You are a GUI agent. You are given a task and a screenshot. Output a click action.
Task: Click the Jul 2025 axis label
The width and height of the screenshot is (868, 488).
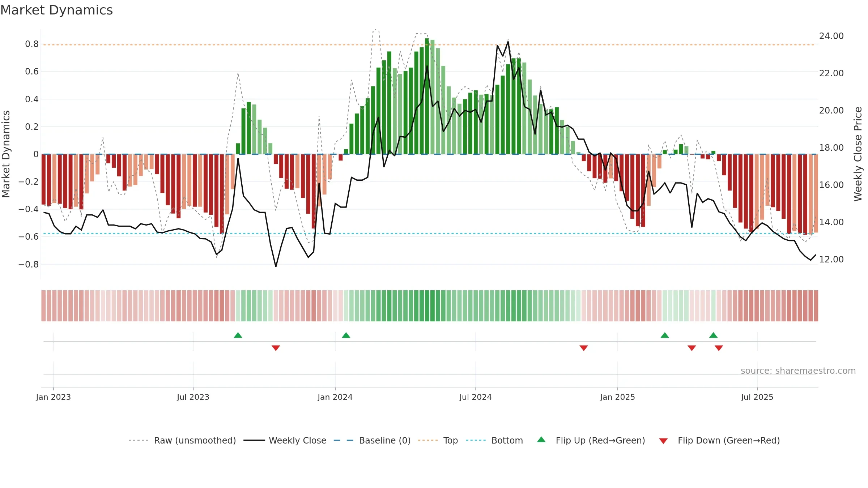(x=757, y=397)
